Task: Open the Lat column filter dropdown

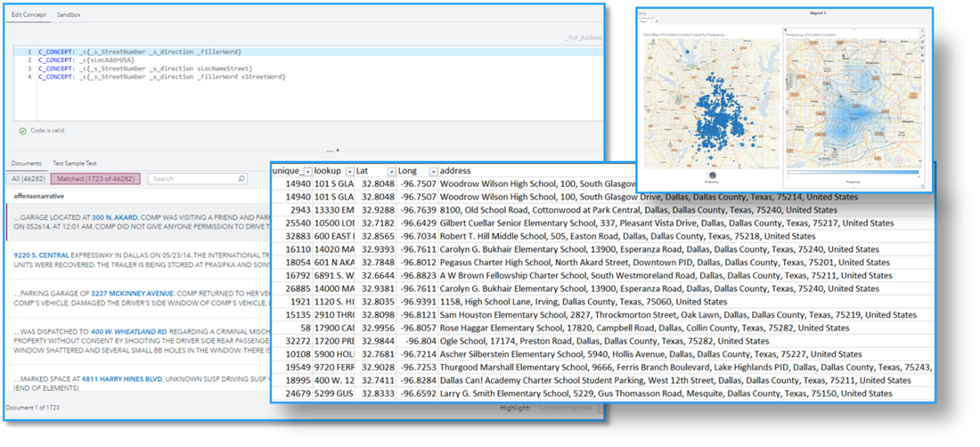Action: pyautogui.click(x=391, y=172)
